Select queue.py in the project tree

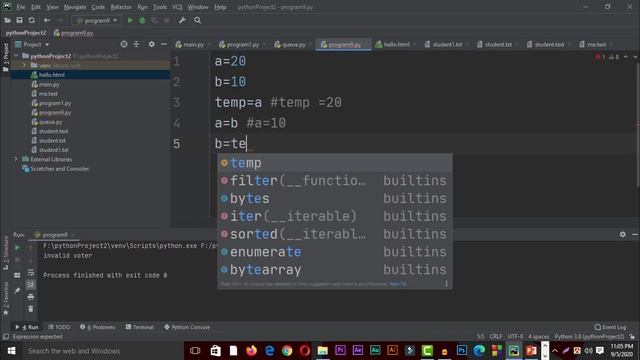pyautogui.click(x=50, y=122)
